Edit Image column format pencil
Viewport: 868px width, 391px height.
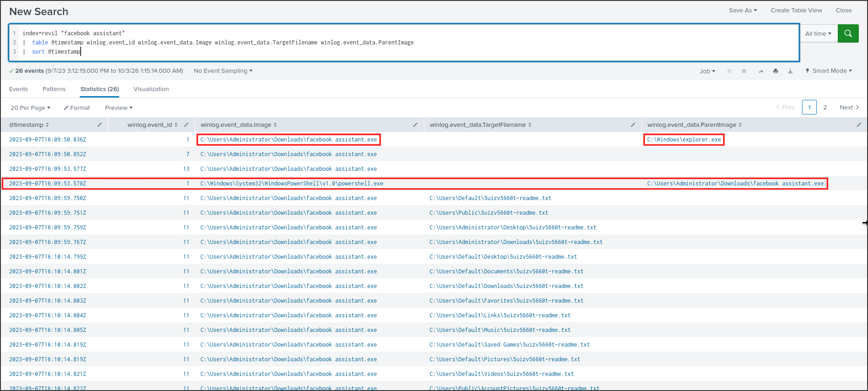pyautogui.click(x=415, y=125)
